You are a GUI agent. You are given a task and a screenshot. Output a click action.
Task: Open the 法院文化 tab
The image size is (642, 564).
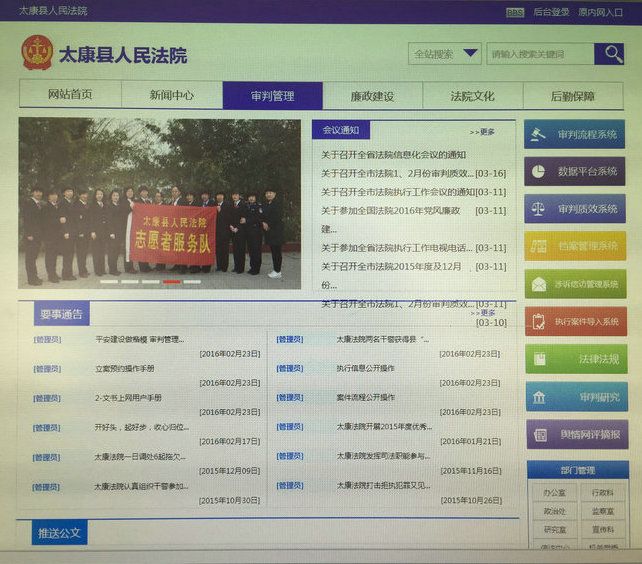472,96
